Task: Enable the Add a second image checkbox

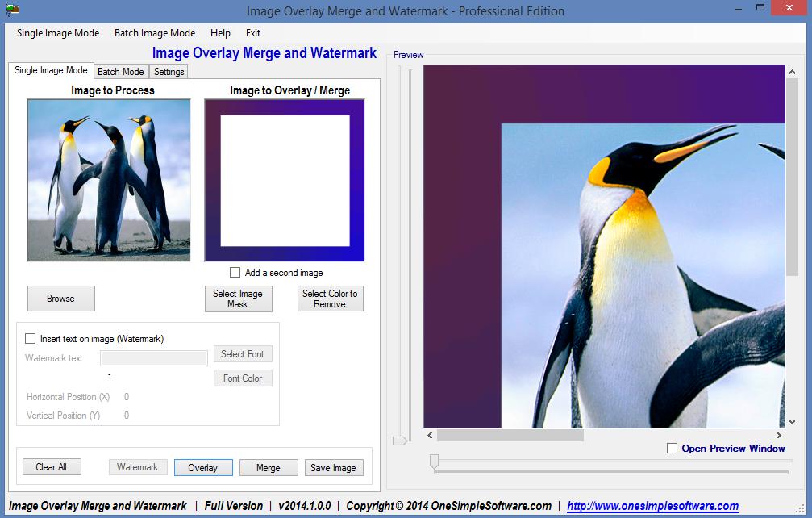Action: tap(235, 273)
